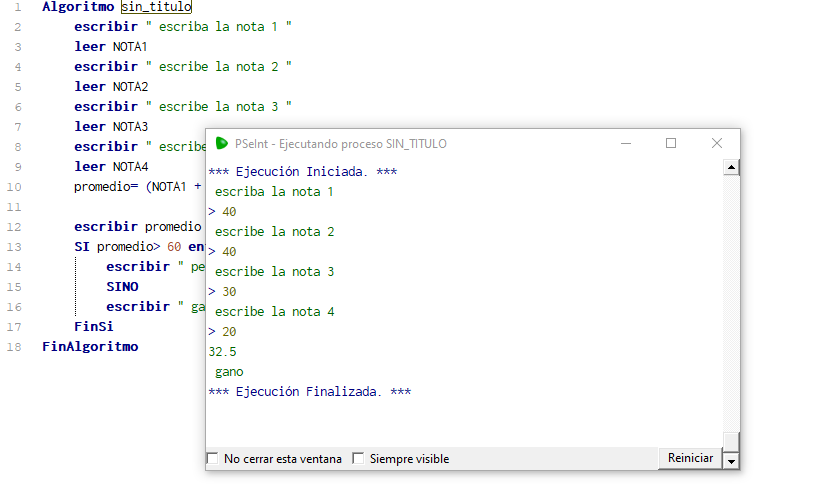Screen dimensions: 838x496
Task: Click the Ejecución Finalizada message
Action: click(309, 392)
